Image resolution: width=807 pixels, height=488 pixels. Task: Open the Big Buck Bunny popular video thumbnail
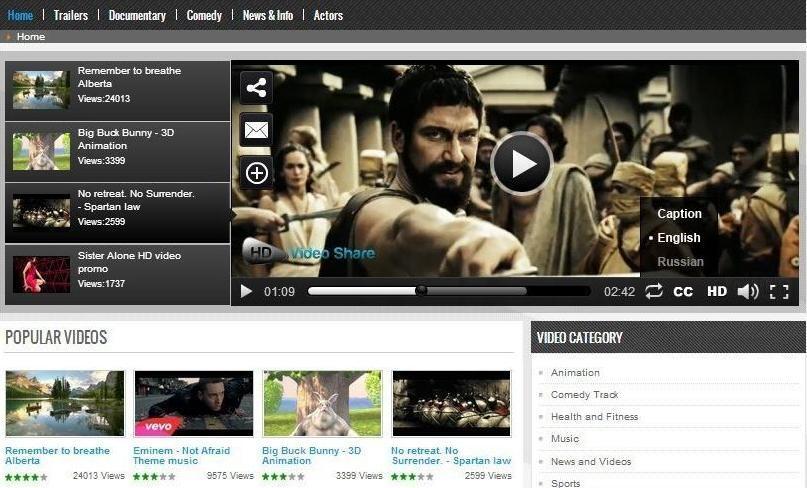(x=322, y=403)
